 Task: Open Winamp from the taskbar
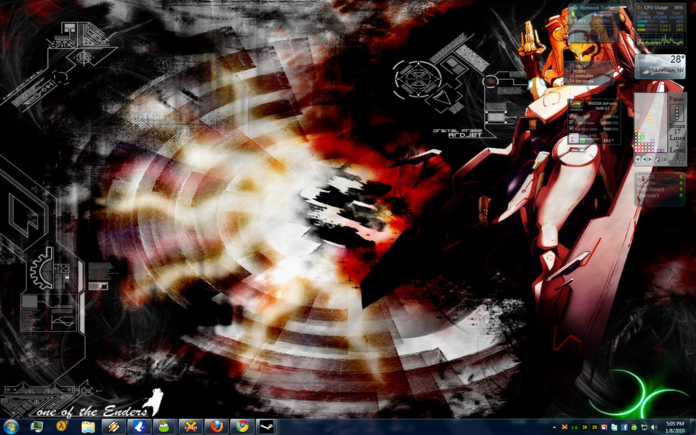pyautogui.click(x=114, y=427)
